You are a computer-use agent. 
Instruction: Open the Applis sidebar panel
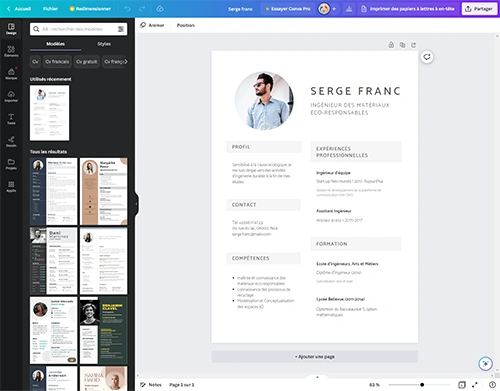click(11, 186)
